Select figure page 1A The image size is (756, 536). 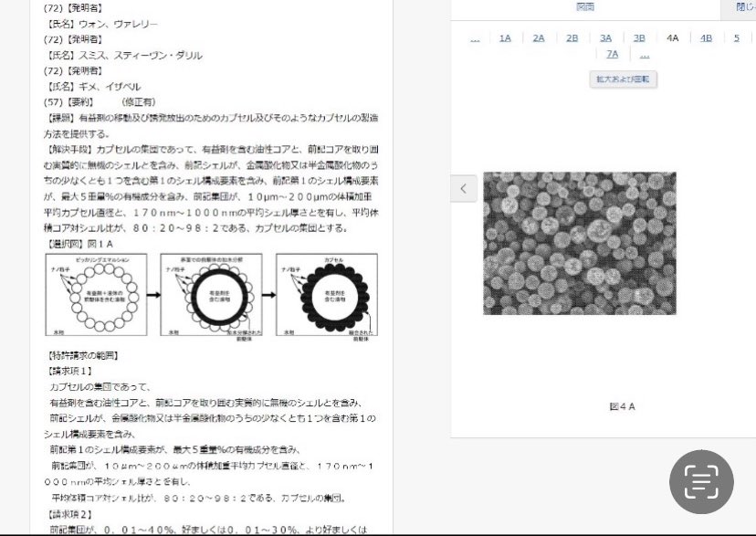click(x=505, y=37)
